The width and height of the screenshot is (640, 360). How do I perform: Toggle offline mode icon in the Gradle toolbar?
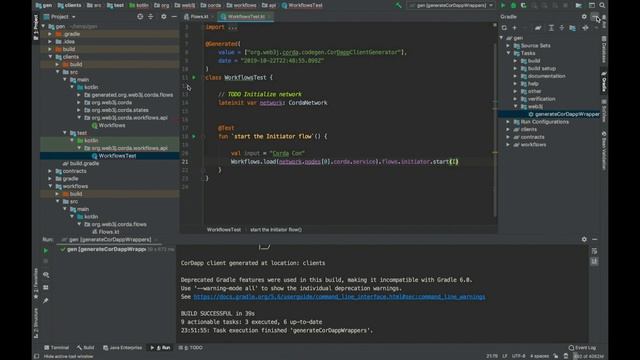[585, 28]
